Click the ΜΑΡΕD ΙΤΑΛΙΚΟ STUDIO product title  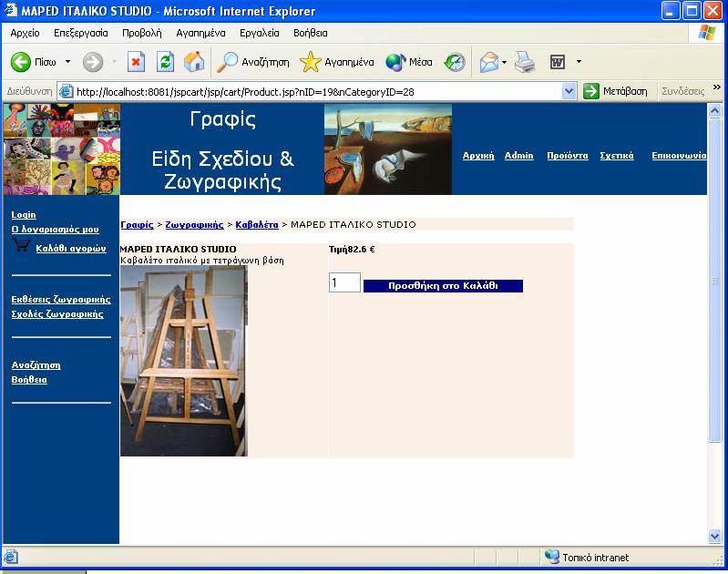[178, 250]
